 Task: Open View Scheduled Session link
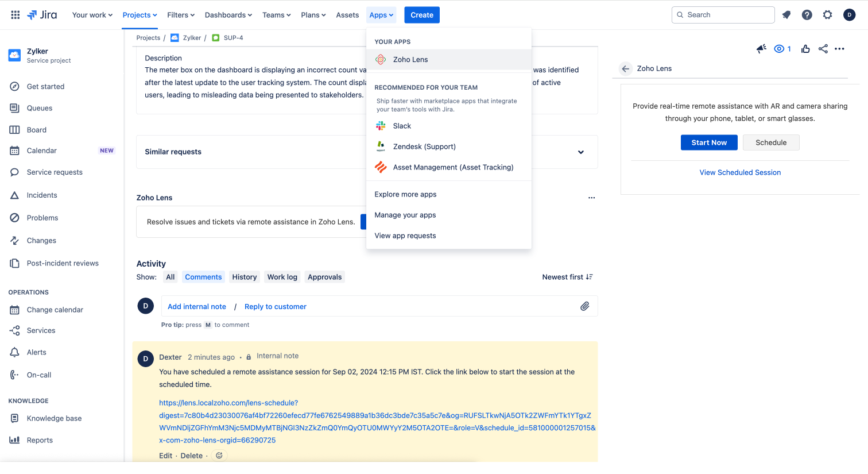740,172
